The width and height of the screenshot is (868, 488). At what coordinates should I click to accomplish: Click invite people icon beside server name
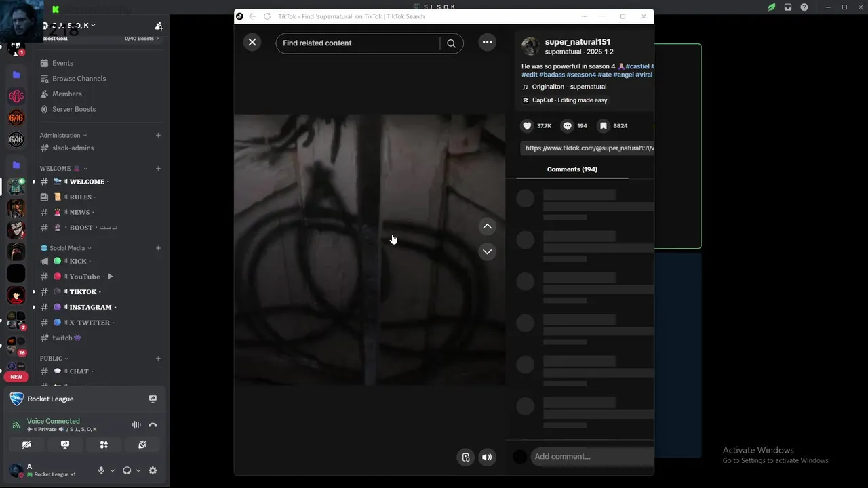pyautogui.click(x=159, y=26)
